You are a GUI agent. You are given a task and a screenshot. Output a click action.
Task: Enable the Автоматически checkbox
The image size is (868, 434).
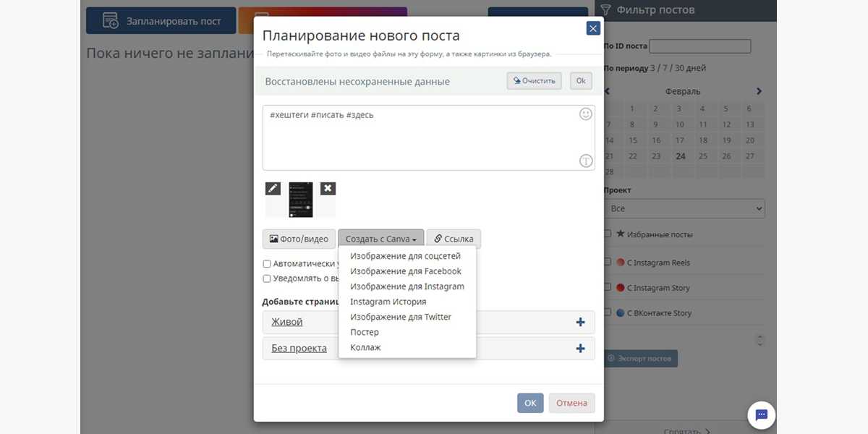(x=267, y=264)
